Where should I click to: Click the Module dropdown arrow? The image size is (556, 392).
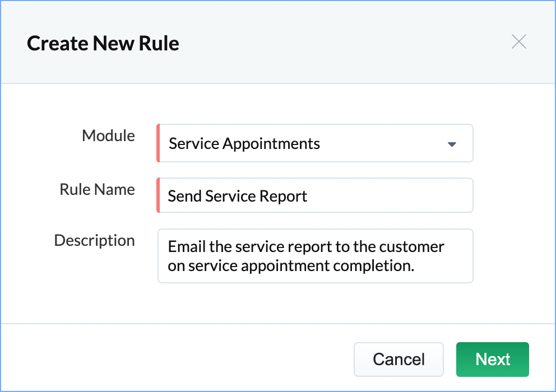[x=452, y=144]
